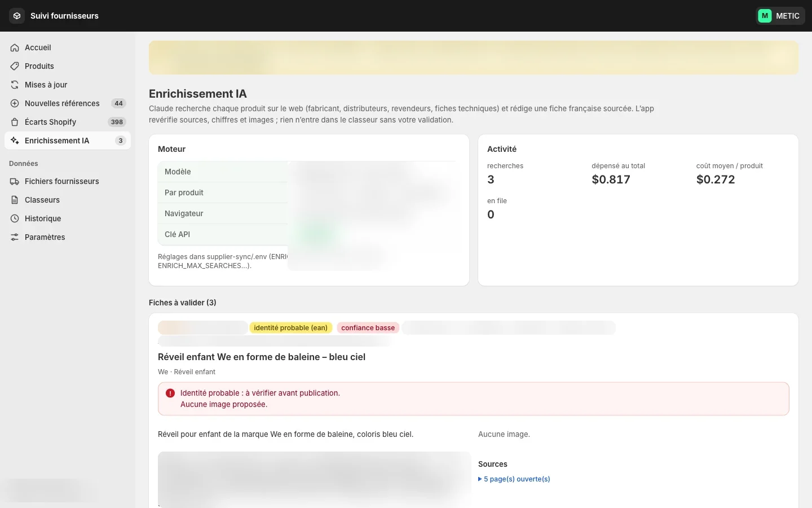Click the red alert icon in warning box
The image size is (812, 508).
[170, 393]
